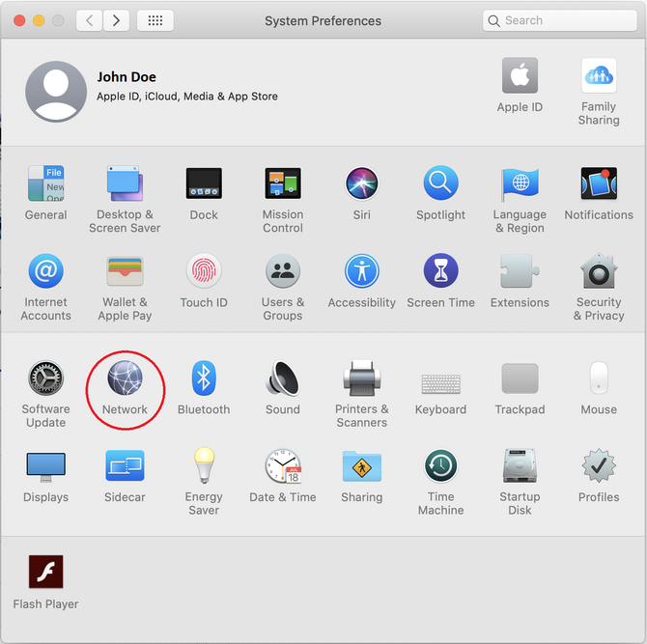
Task: Click the red close window button
Action: pyautogui.click(x=19, y=20)
